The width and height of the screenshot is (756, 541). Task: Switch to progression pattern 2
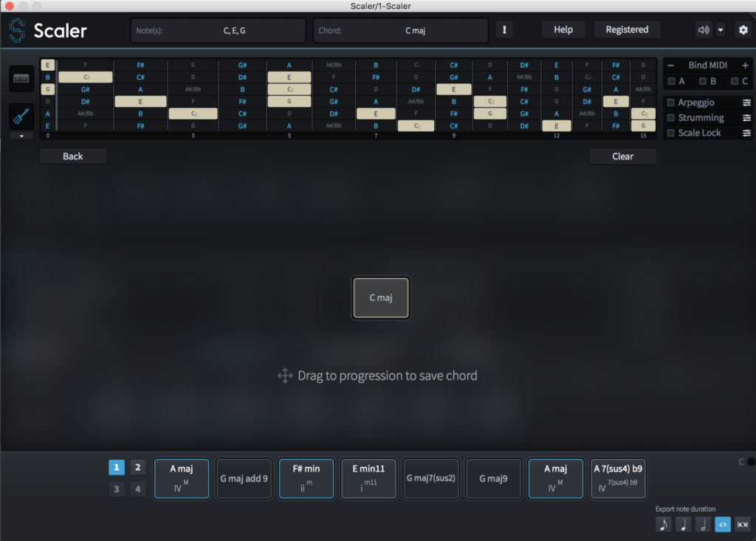click(x=137, y=467)
